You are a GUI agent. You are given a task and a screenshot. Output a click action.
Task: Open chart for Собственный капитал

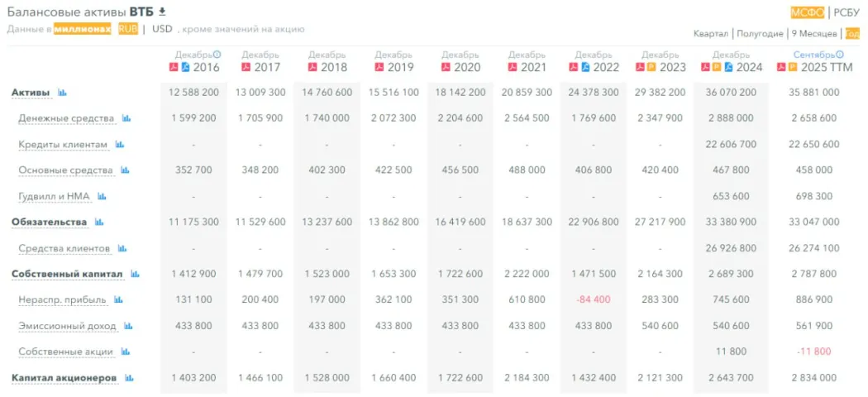click(x=135, y=274)
